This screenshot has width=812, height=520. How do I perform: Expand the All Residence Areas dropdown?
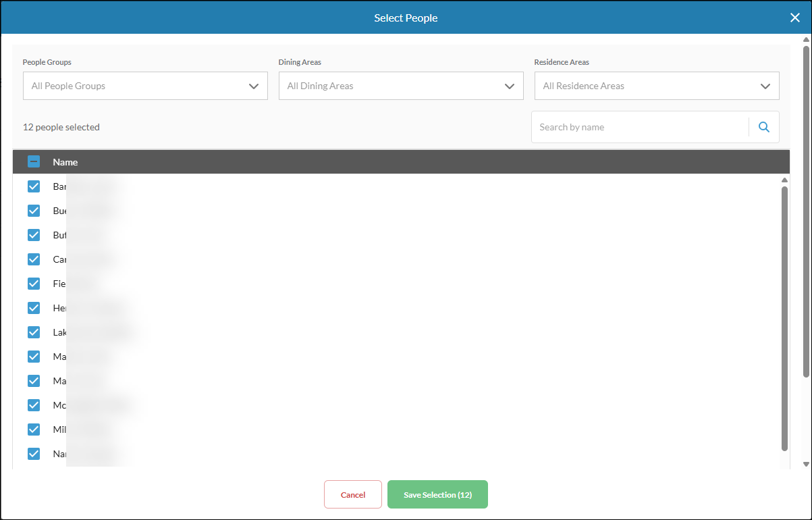coord(657,86)
